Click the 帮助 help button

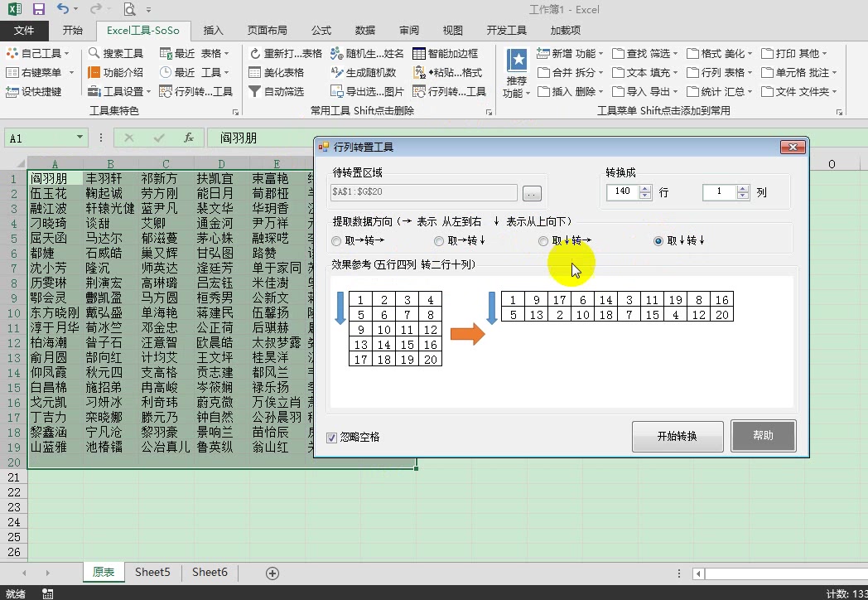point(763,436)
